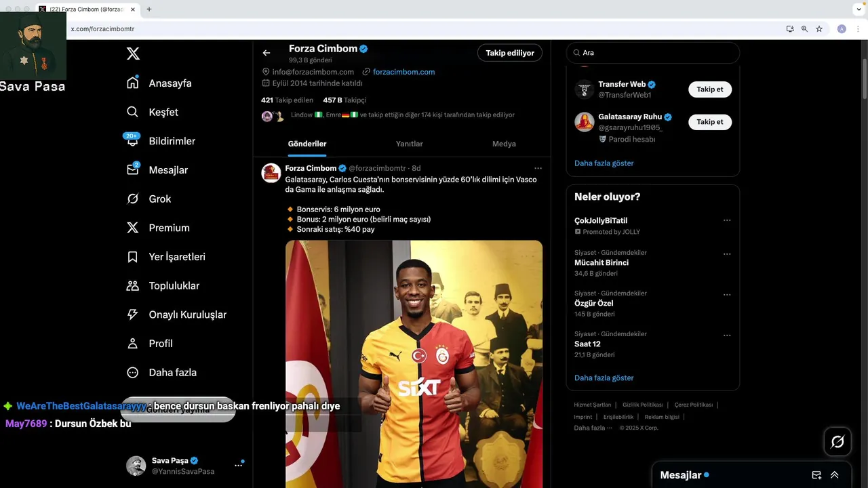Expand the Mesajlar drawer with double chevron
Image resolution: width=868 pixels, height=488 pixels.
(835, 475)
